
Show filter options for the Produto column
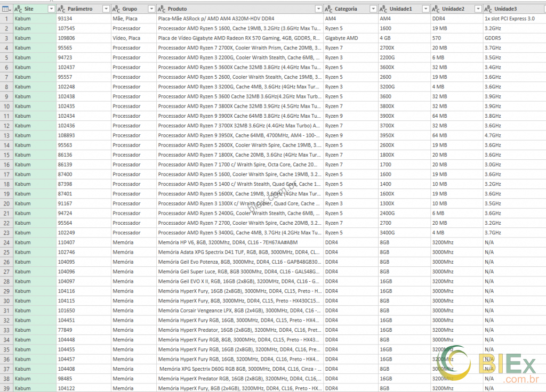pyautogui.click(x=318, y=9)
